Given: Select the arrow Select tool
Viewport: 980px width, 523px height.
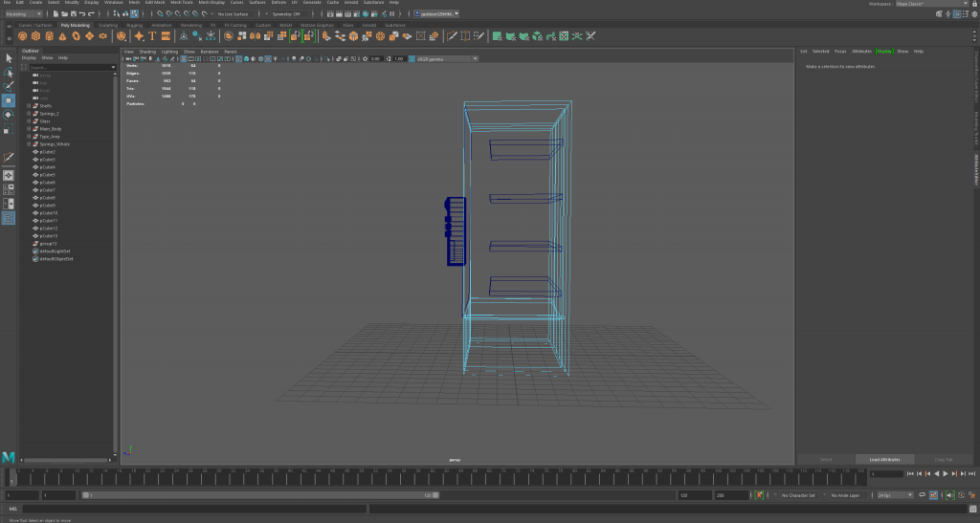Looking at the screenshot, I should [9, 58].
